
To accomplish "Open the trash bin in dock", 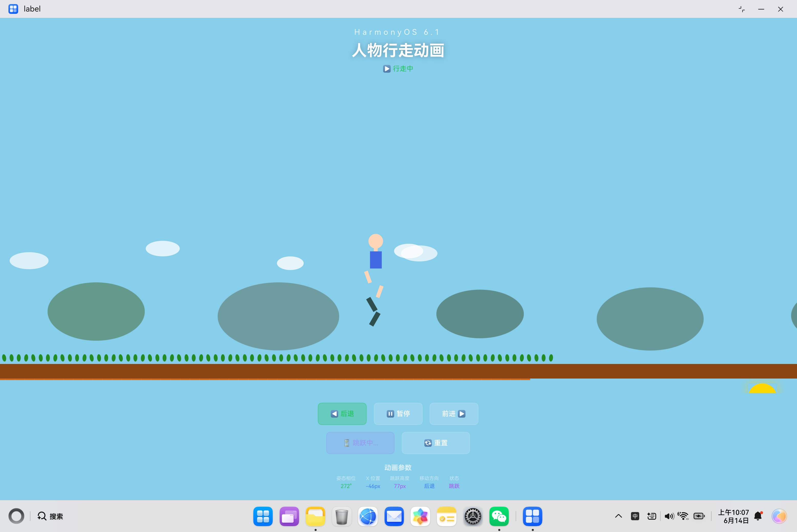I will click(x=342, y=516).
